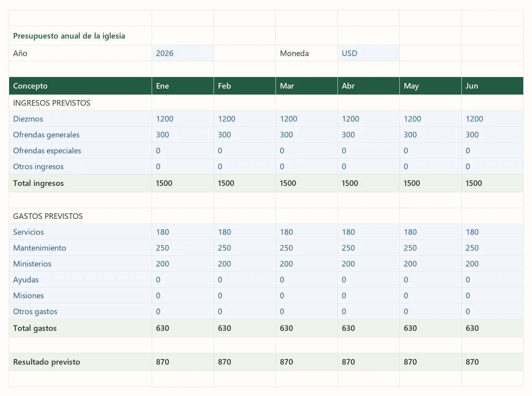Edit Otros gastos amount 0 for Jun

click(492, 311)
